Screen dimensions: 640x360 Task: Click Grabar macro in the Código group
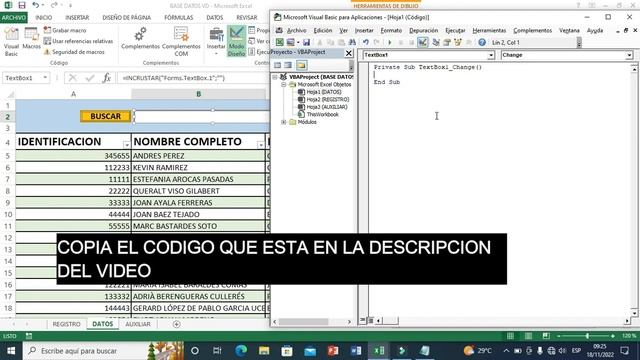click(x=65, y=30)
